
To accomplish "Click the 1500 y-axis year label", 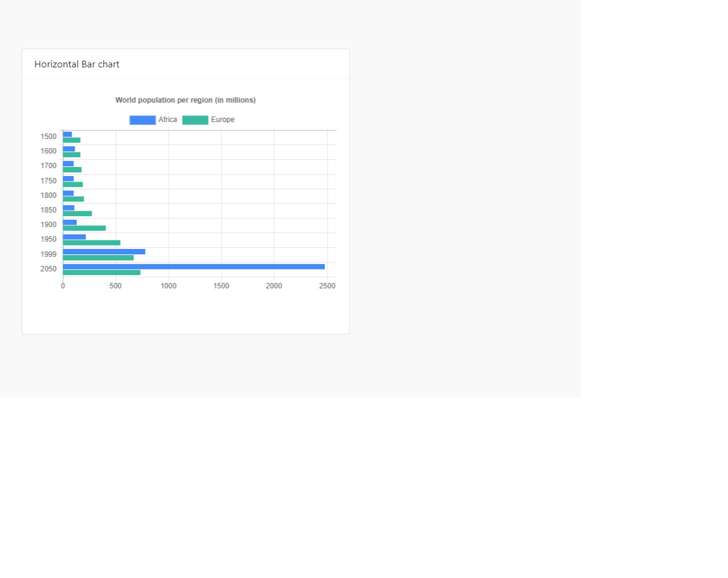I will [49, 137].
